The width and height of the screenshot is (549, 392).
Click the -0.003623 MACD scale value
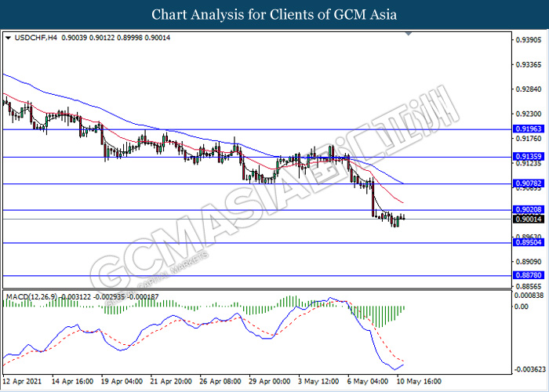(x=529, y=369)
